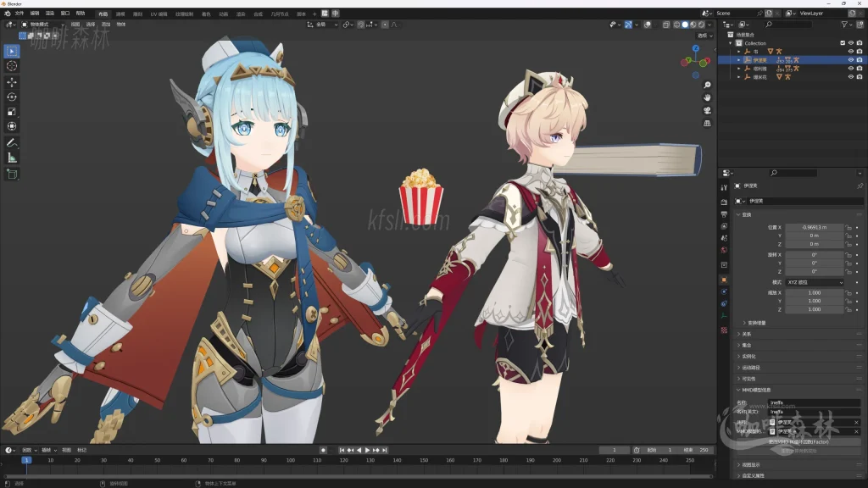
Task: Open transform orientation 全局 dropdown
Action: (323, 25)
